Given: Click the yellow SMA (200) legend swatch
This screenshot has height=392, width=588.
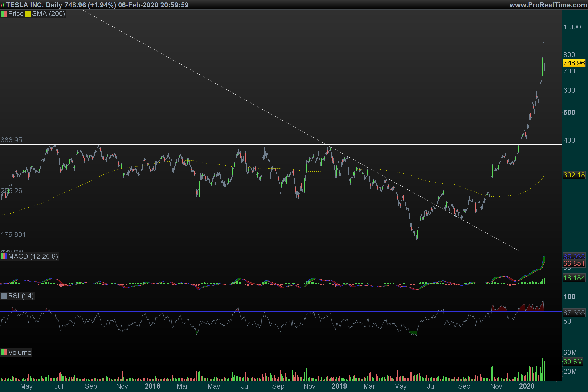Looking at the screenshot, I should [28, 14].
